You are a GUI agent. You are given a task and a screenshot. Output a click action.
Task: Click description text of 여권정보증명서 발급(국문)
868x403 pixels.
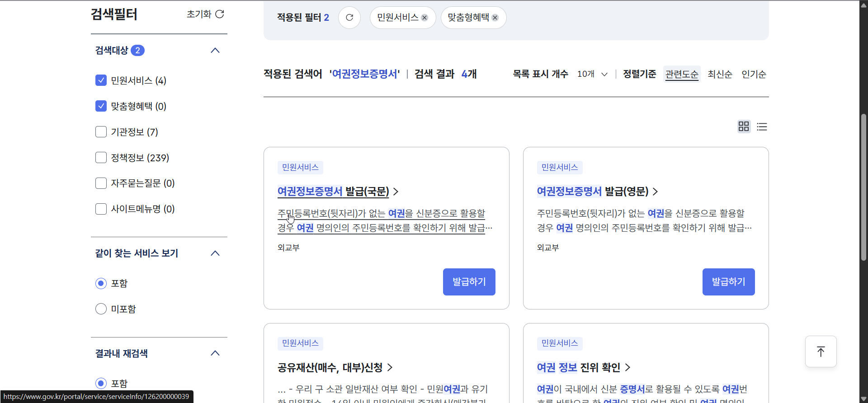pos(385,220)
